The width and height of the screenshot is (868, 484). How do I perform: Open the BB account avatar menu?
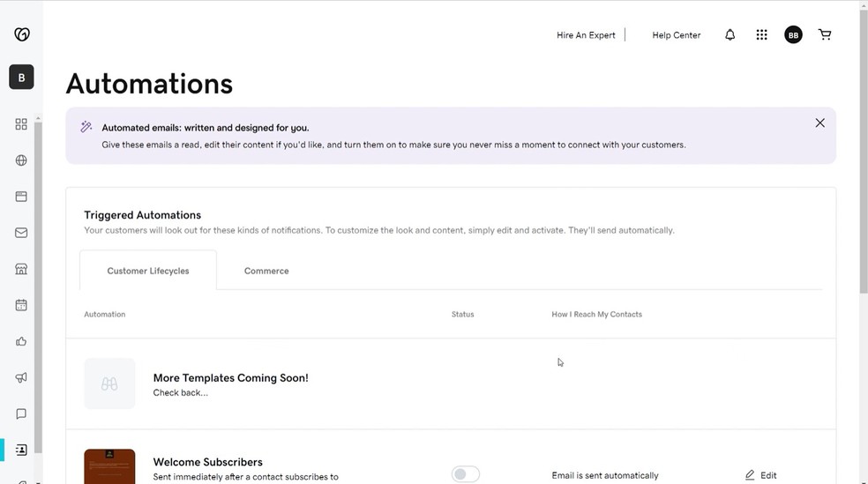pyautogui.click(x=793, y=35)
